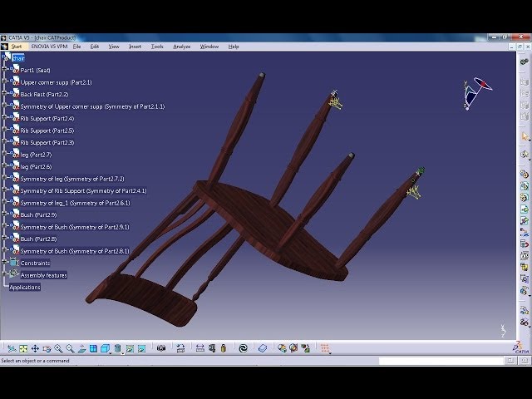Select the arrow Select tool in right toolbar
The height and width of the screenshot is (399, 532).
pyautogui.click(x=525, y=136)
